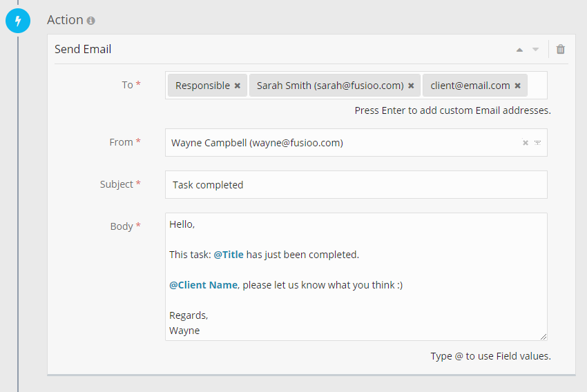Grab the Body textarea resize handle
The image size is (587, 392).
pyautogui.click(x=543, y=336)
